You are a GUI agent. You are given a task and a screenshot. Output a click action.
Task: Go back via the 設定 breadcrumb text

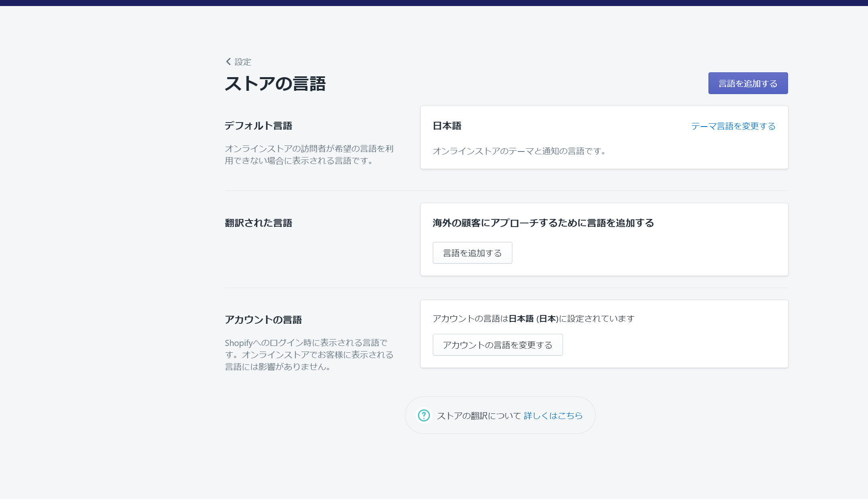pos(243,62)
